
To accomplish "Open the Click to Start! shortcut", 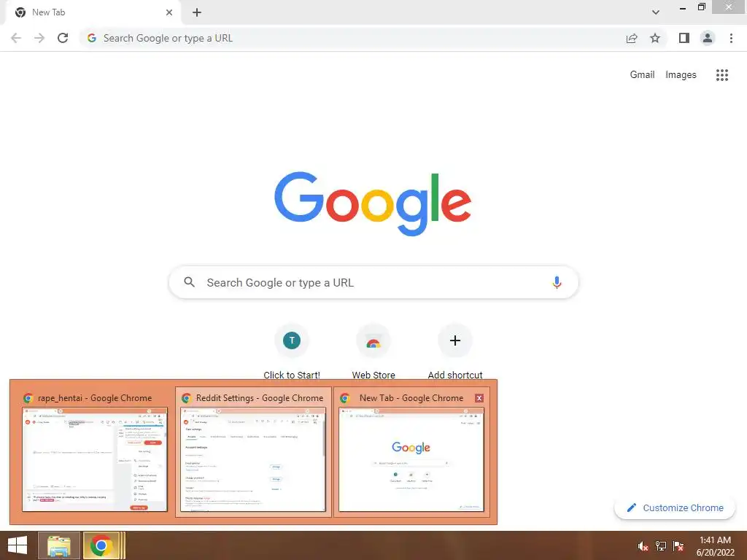I will [292, 351].
